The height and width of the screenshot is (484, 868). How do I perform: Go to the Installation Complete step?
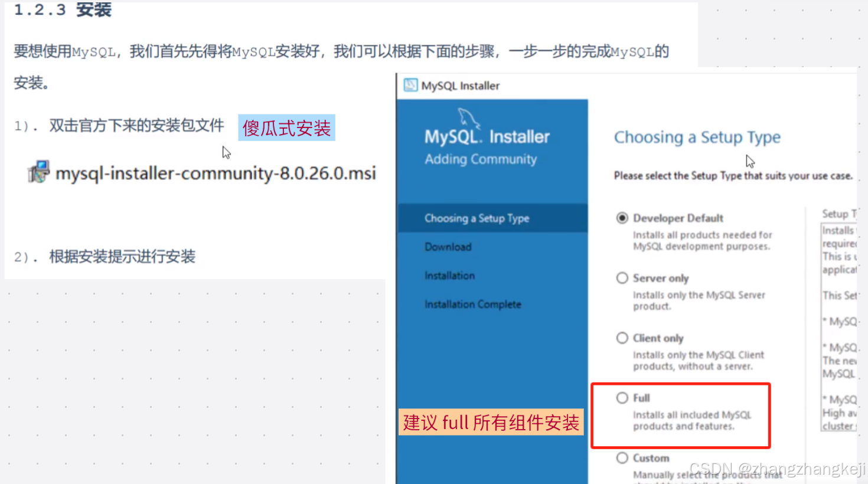coord(473,305)
